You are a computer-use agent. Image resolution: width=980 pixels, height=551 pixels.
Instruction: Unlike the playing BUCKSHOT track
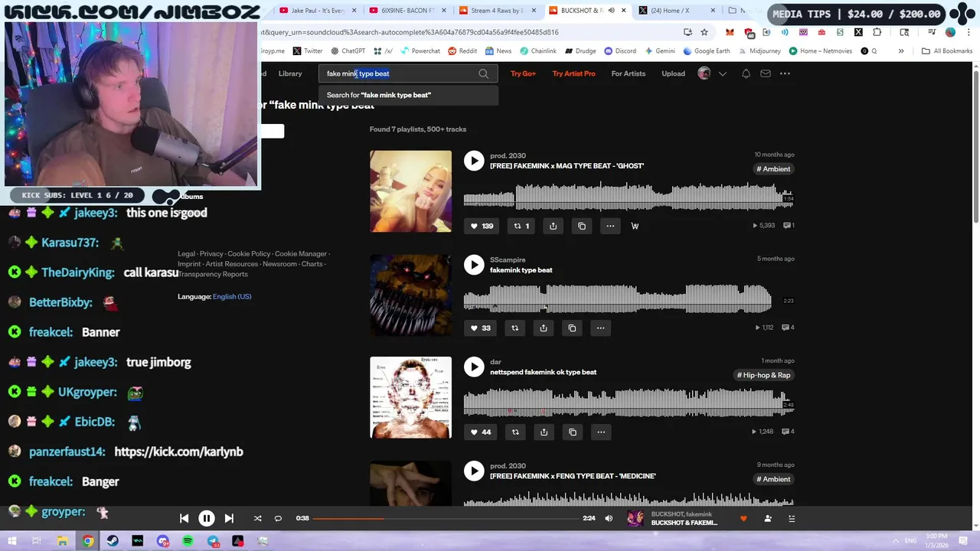tap(743, 518)
